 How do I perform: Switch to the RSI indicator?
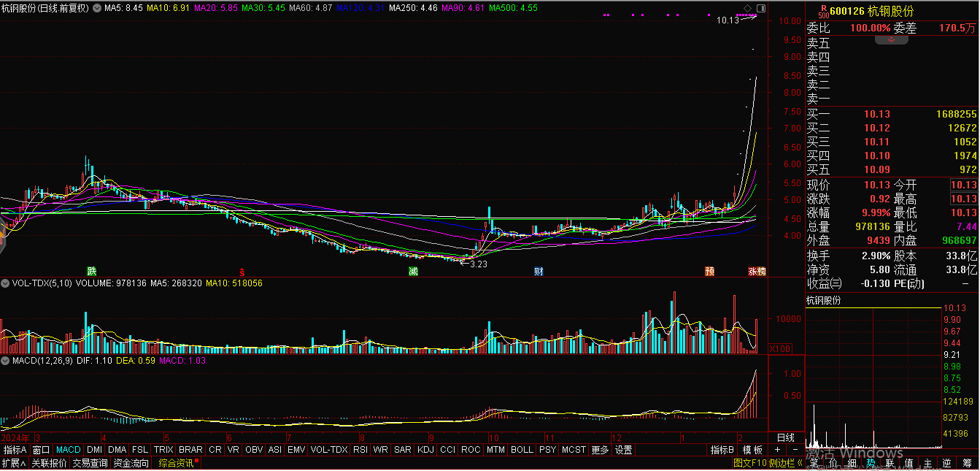(360, 450)
